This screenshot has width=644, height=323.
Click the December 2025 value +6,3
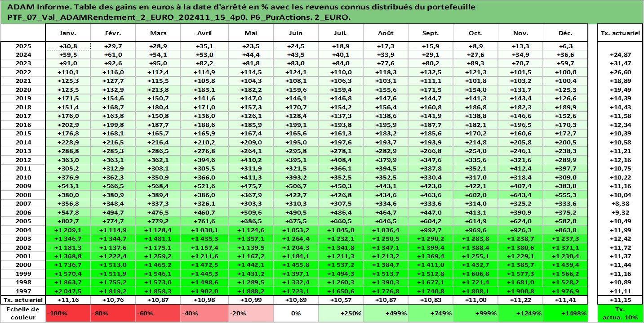point(565,46)
